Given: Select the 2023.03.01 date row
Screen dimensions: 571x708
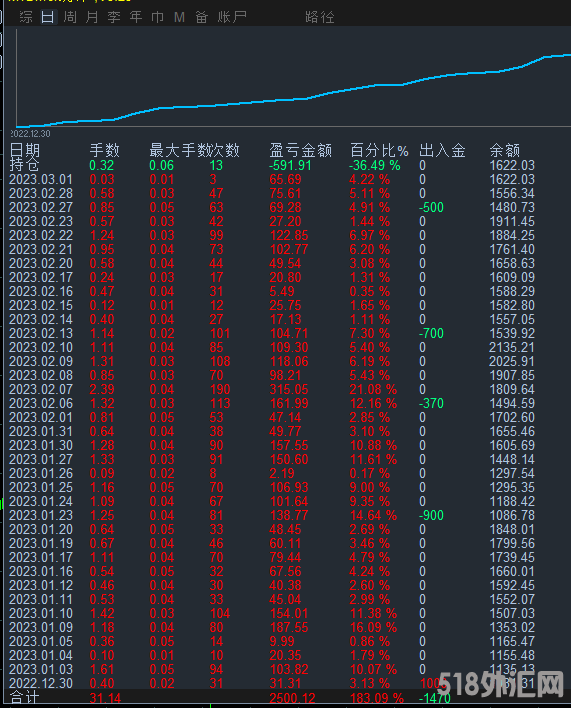Looking at the screenshot, I should point(41,179).
